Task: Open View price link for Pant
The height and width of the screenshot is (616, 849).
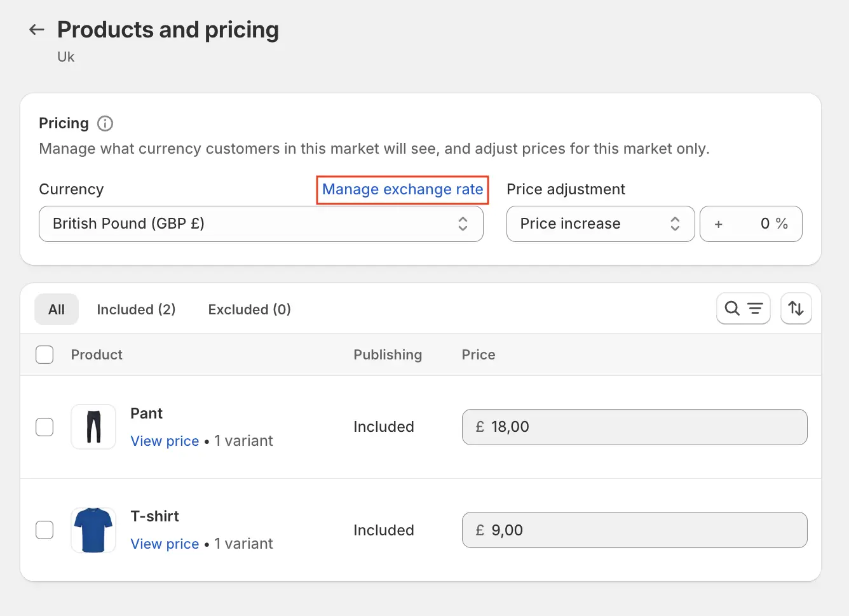Action: pyautogui.click(x=165, y=441)
